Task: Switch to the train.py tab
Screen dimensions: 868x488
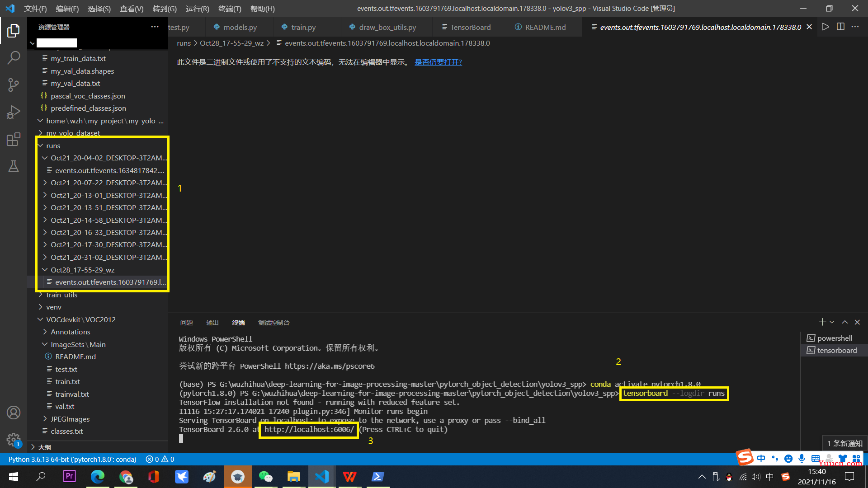Action: point(303,27)
